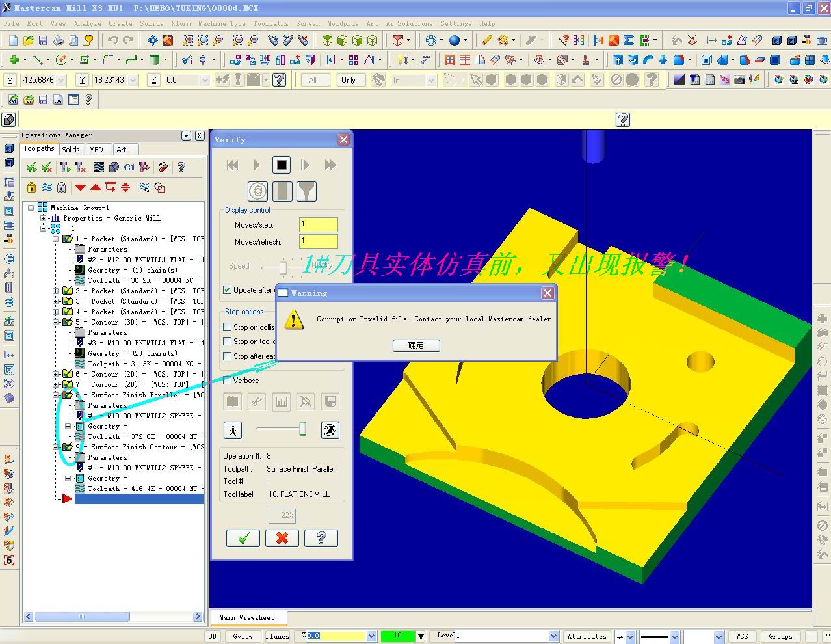Open the Z coordinate dropdown
831x644 pixels.
pyautogui.click(x=205, y=80)
